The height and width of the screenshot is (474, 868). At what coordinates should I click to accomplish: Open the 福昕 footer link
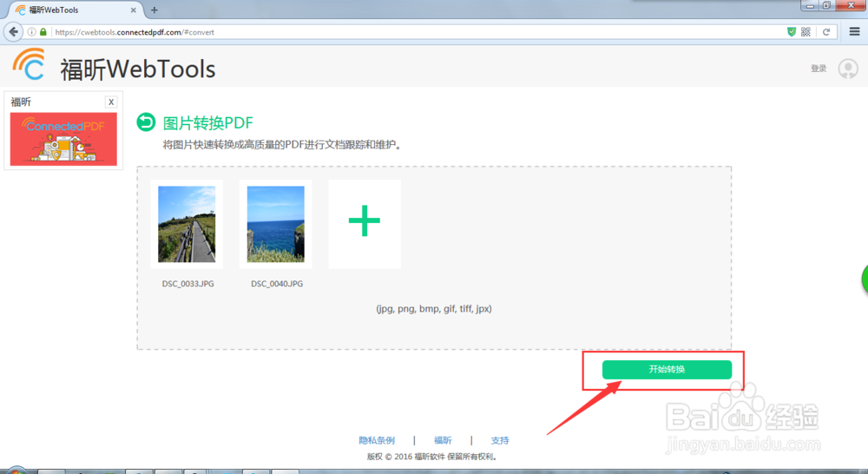point(443,440)
